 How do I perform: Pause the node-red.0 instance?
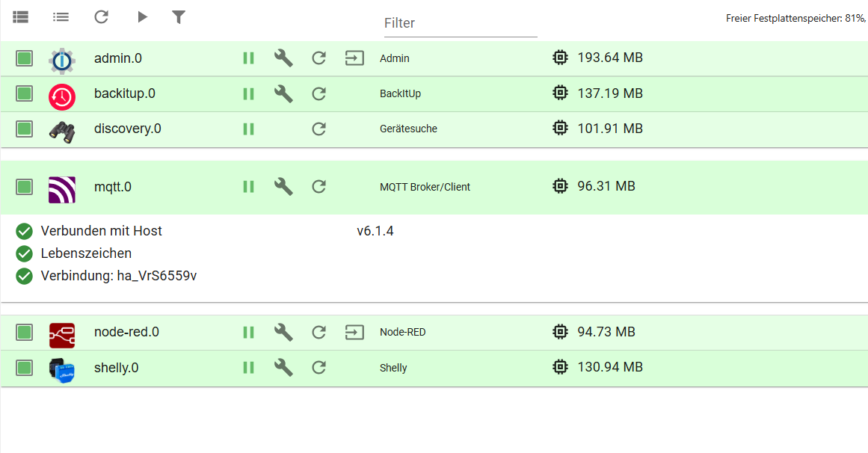249,332
